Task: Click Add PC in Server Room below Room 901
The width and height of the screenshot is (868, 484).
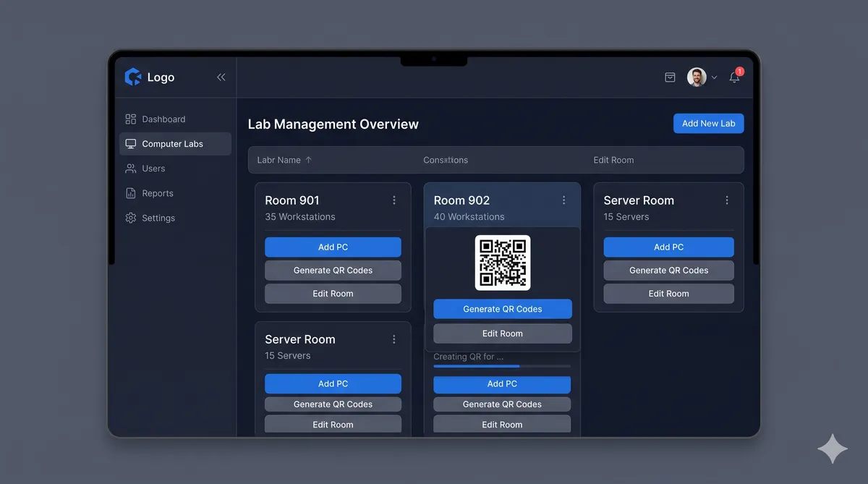Action: coord(333,384)
